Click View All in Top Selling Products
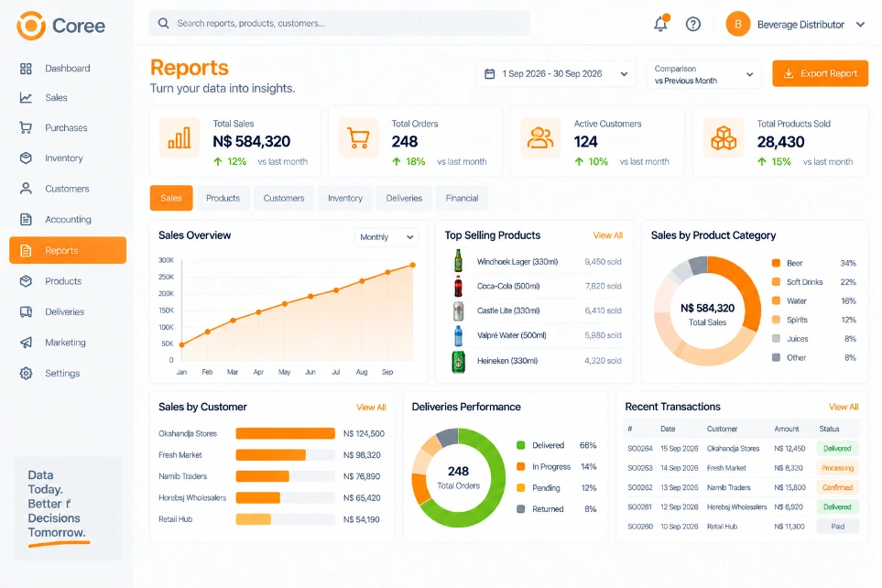This screenshot has width=882, height=588. [607, 235]
